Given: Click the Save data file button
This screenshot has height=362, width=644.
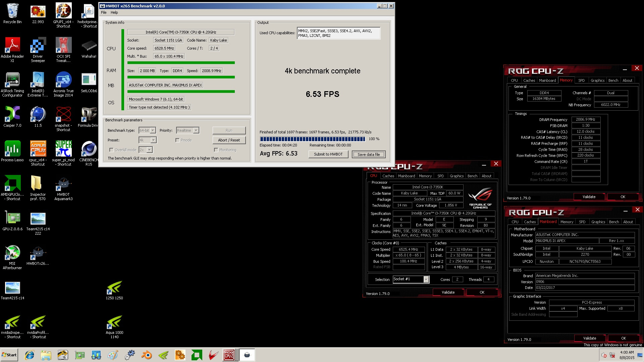Looking at the screenshot, I should (369, 154).
